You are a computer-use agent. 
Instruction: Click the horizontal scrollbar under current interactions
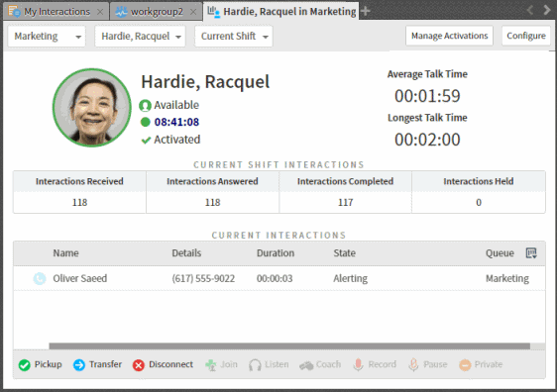(x=289, y=346)
